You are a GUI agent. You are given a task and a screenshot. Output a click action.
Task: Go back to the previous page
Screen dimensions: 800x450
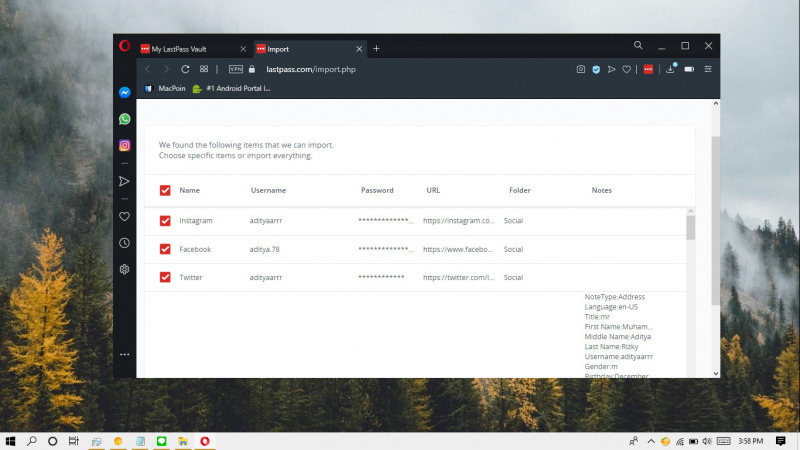[x=148, y=69]
